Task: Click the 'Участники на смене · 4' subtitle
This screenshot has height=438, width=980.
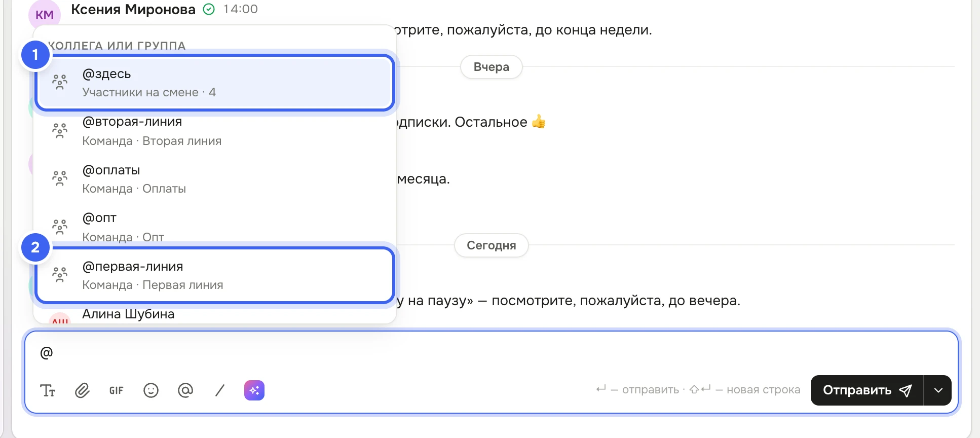Action: 149,92
